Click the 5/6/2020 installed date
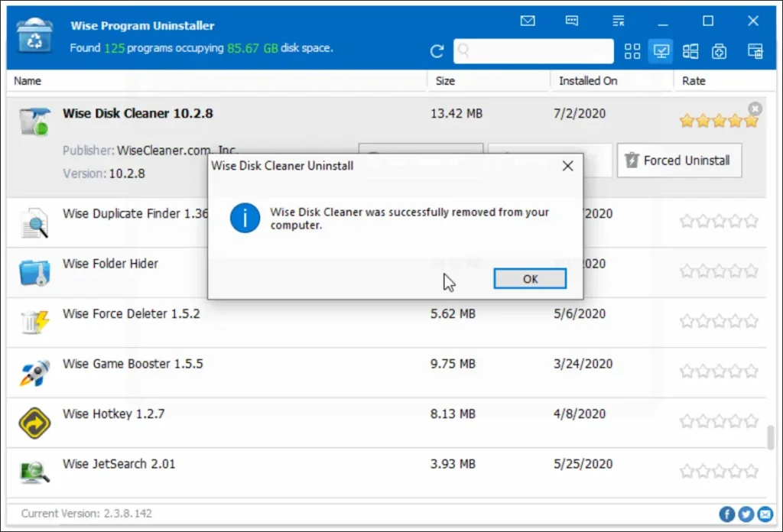Image resolution: width=783 pixels, height=532 pixels. pos(580,314)
